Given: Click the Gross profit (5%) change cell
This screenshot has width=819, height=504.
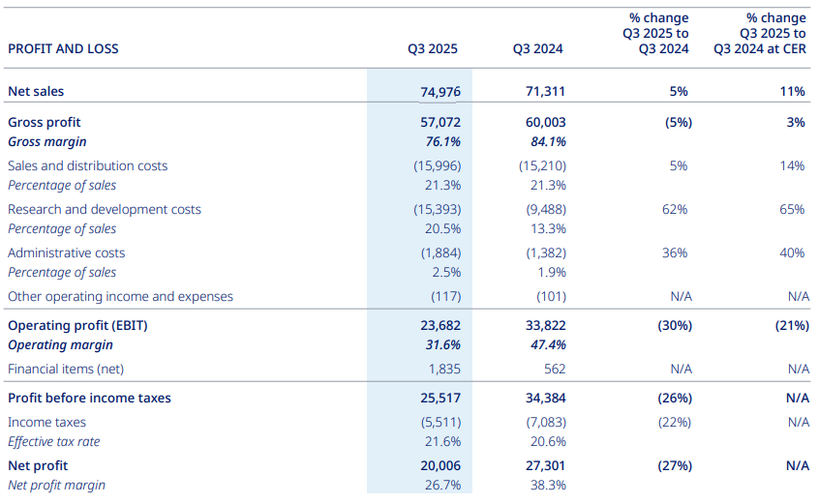Looking at the screenshot, I should [x=679, y=122].
